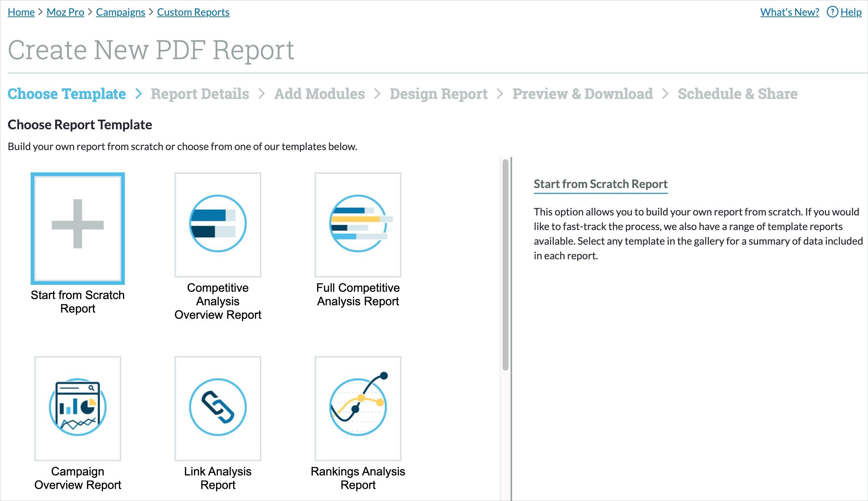The image size is (868, 501).
Task: Open the Custom Reports breadcrumb link
Action: pyautogui.click(x=193, y=12)
